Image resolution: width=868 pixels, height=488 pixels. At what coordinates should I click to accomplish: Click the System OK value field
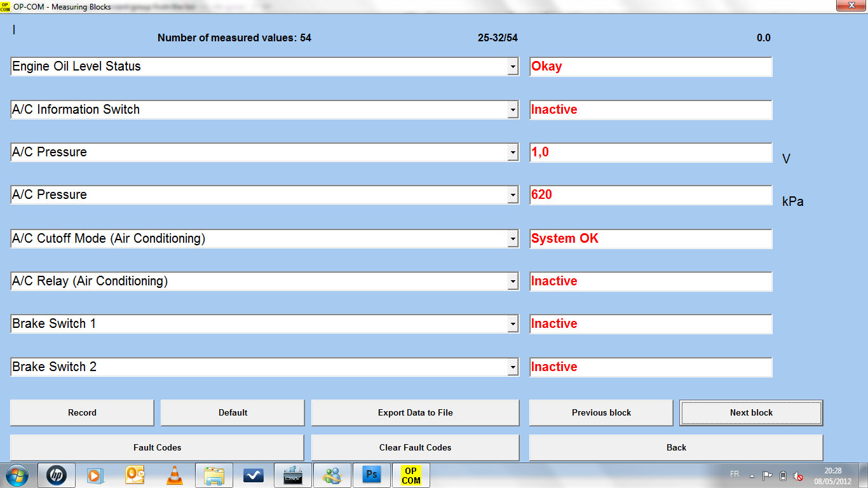tap(651, 238)
